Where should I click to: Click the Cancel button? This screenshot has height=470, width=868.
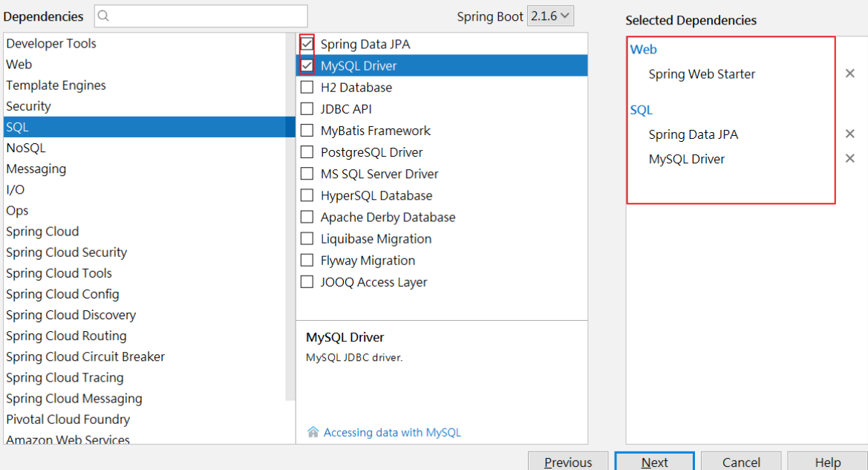(741, 462)
